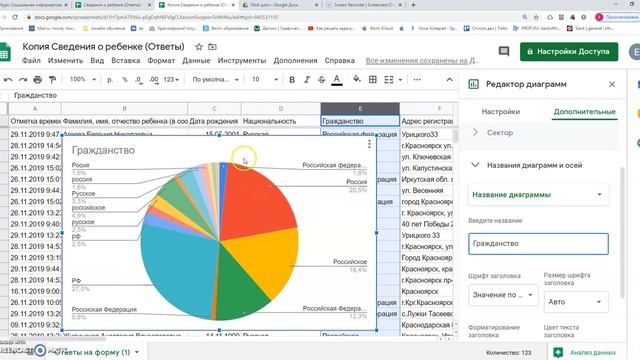Image resolution: width=640 pixels, height=360 pixels.
Task: Print the spreadsheet with printer icon
Action: point(38,80)
